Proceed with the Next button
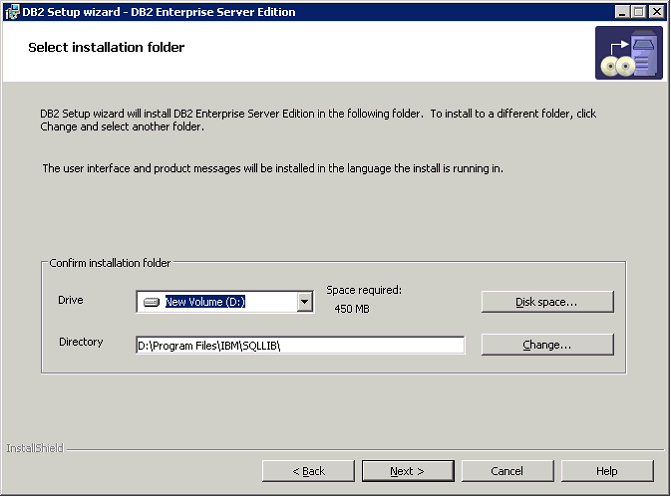Viewport: 671px width, 497px height. [408, 471]
